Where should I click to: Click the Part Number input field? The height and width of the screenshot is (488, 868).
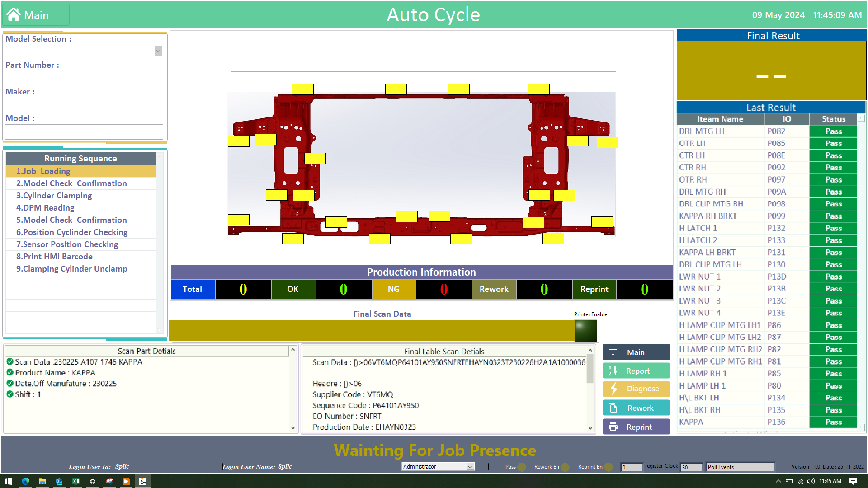tap(84, 79)
